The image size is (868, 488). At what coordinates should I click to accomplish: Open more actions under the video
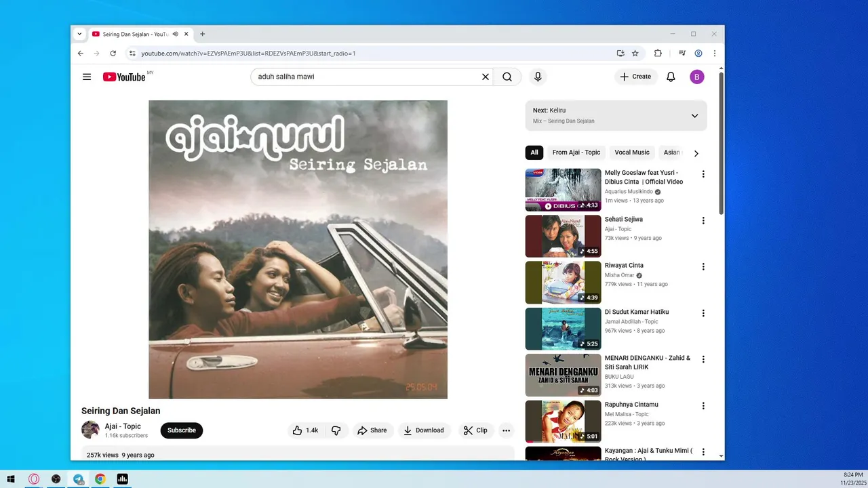pyautogui.click(x=506, y=430)
